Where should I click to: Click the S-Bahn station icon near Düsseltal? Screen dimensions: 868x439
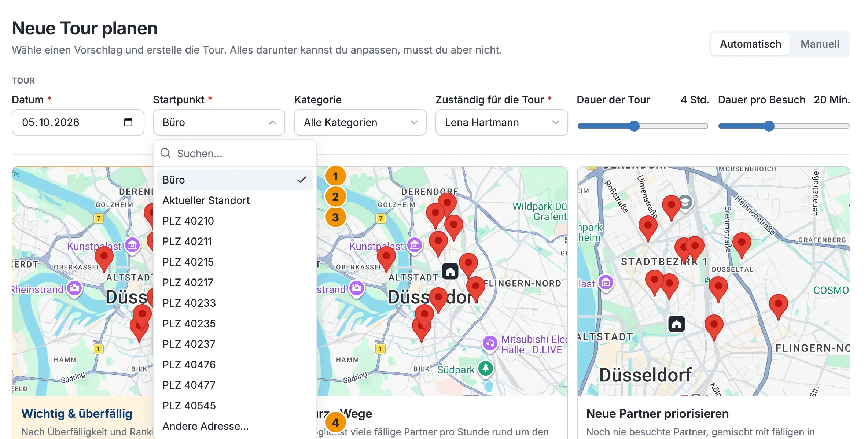(707, 280)
